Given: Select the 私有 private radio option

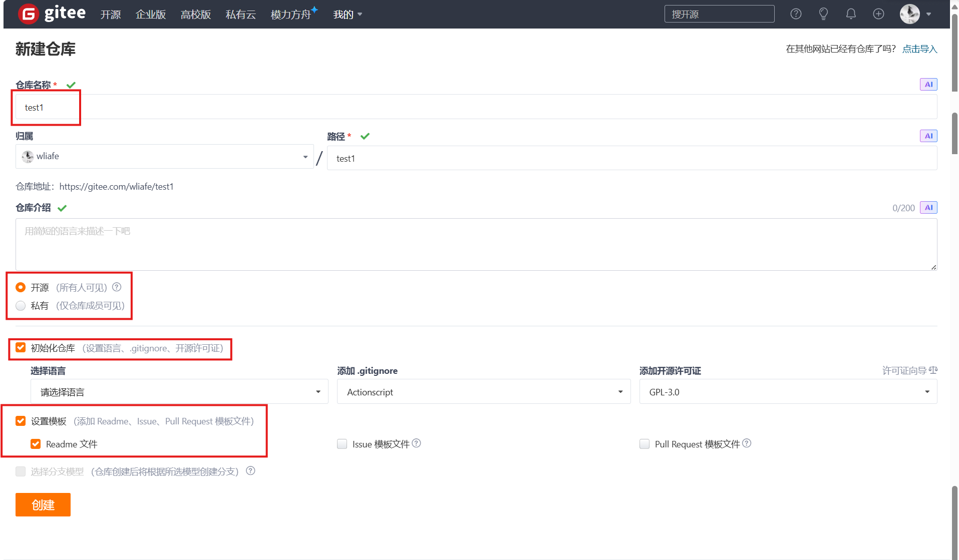Looking at the screenshot, I should click(x=21, y=306).
